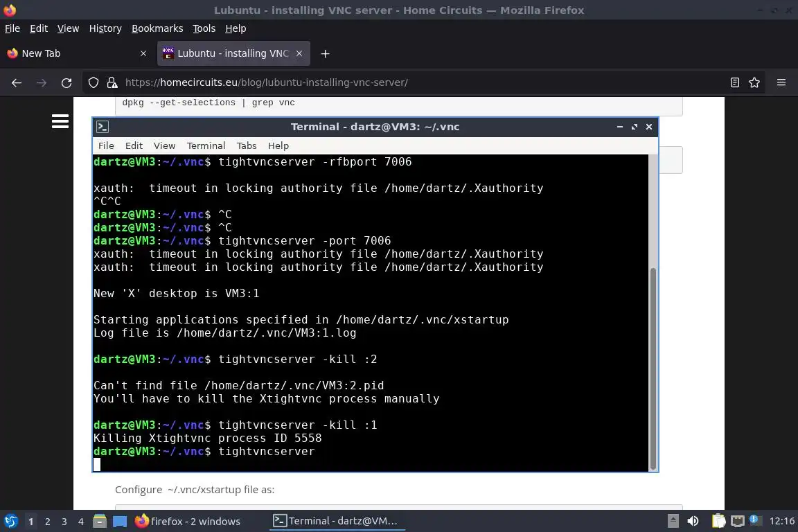Open the file manager from the panel
Image resolution: width=798 pixels, height=532 pixels.
coord(99,522)
